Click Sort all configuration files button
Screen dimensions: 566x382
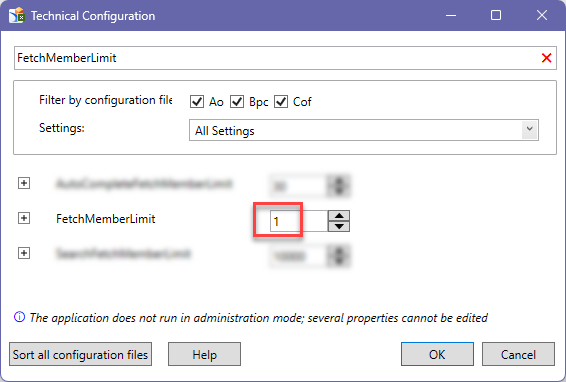[80, 354]
